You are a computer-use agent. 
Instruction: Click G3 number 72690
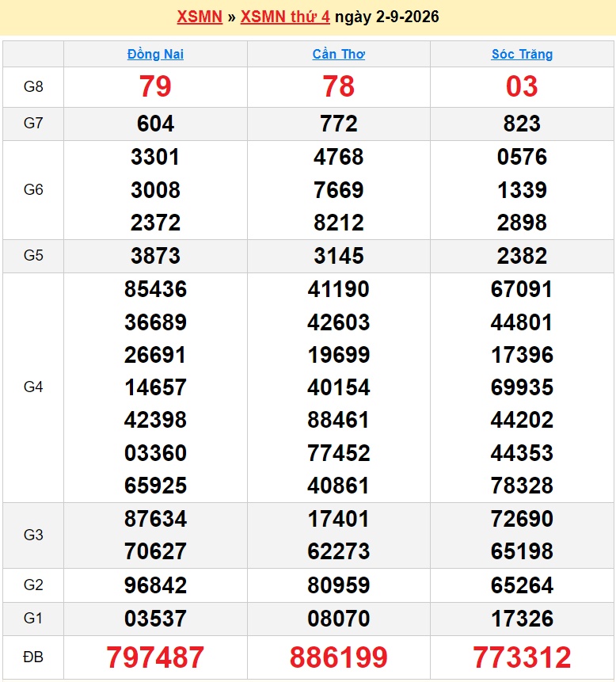(x=522, y=519)
